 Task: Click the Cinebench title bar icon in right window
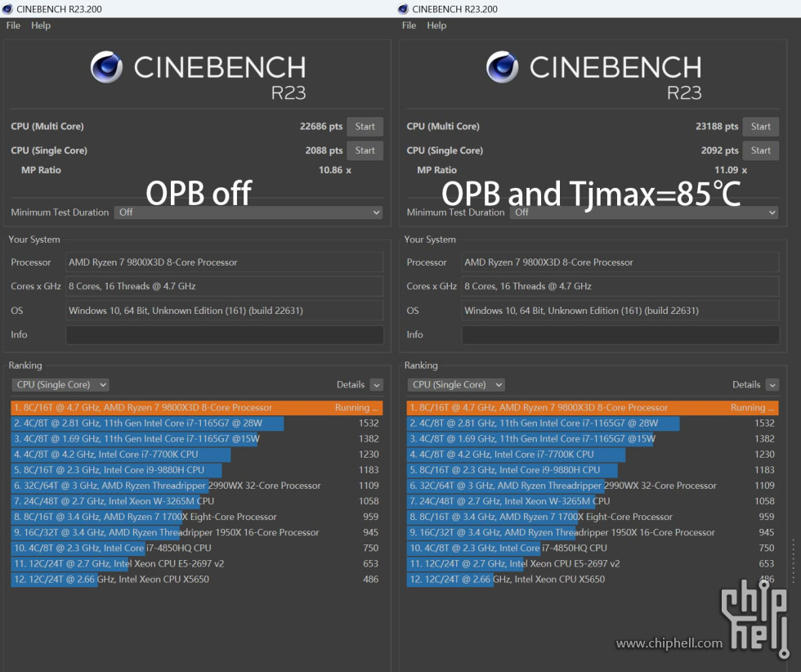[404, 9]
